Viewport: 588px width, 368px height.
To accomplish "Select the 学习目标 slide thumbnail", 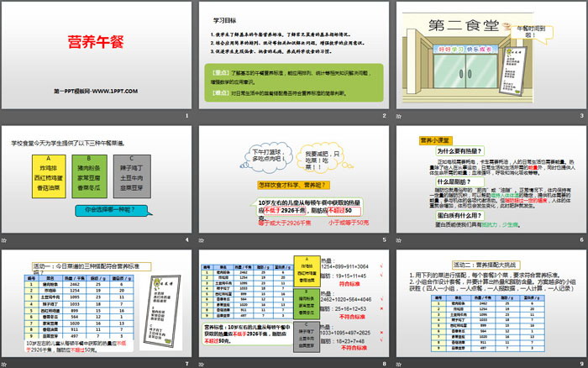I will tap(294, 55).
